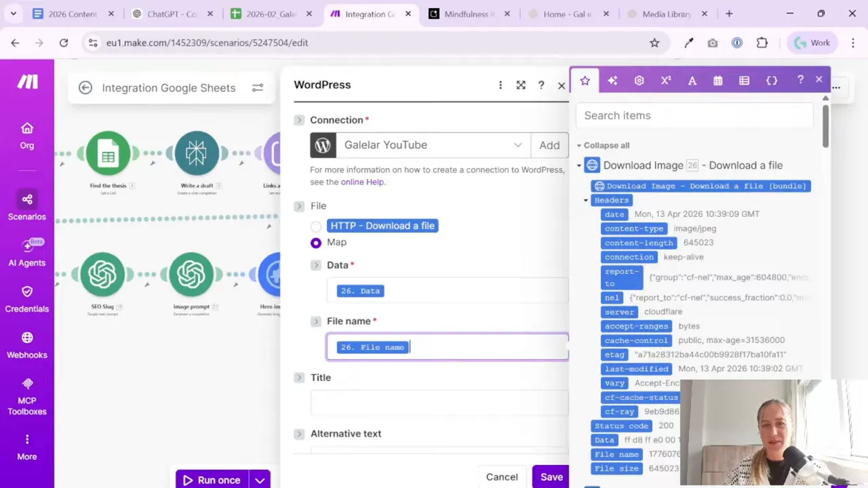This screenshot has height=488, width=868.
Task: Toggle map switch for Title field
Action: [299, 378]
